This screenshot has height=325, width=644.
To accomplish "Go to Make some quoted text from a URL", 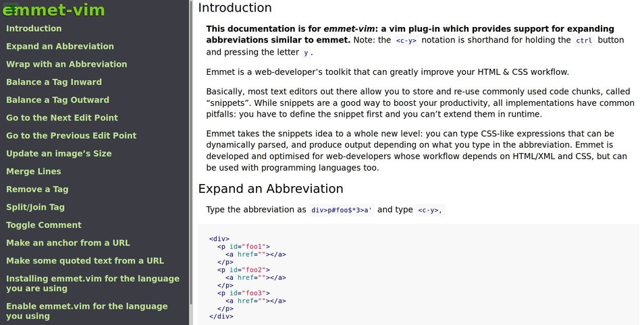I will 85,260.
